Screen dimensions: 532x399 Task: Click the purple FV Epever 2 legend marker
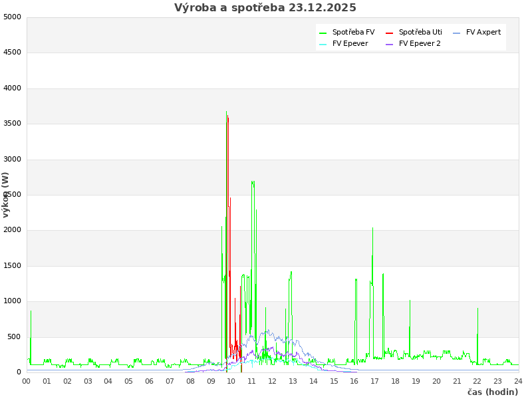point(389,44)
